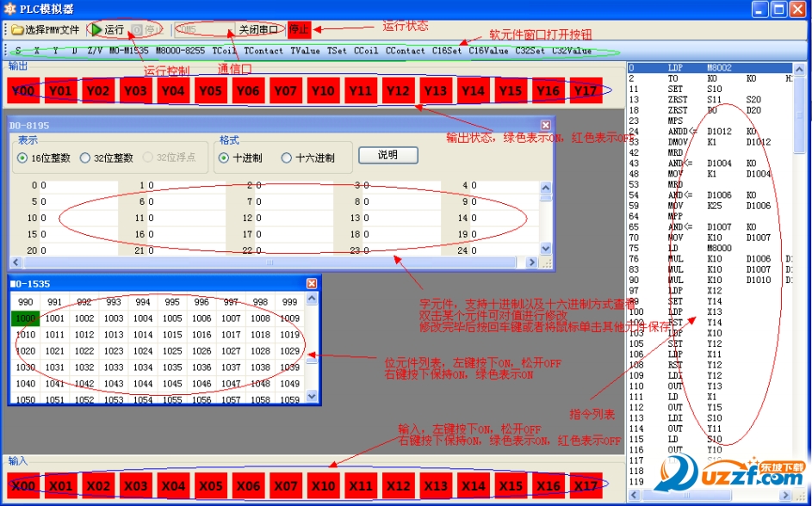Toggle input X04
812x506 pixels.
pyautogui.click(x=173, y=486)
